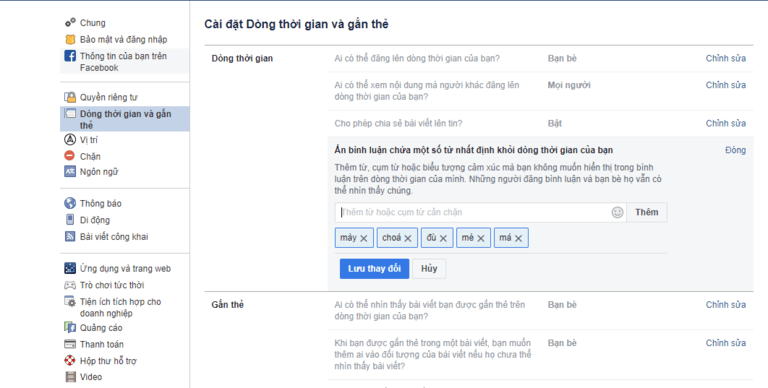Click the Thêm button to add word
Screen dimensions: 768x388
pyautogui.click(x=647, y=212)
